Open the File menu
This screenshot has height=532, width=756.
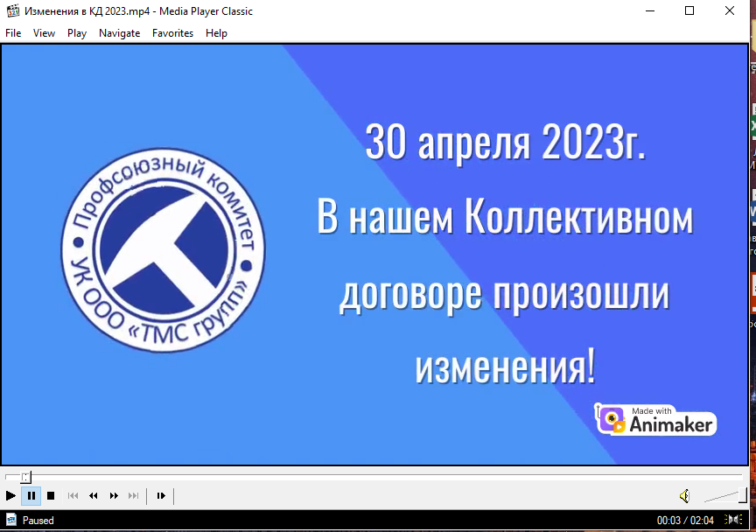pos(13,33)
